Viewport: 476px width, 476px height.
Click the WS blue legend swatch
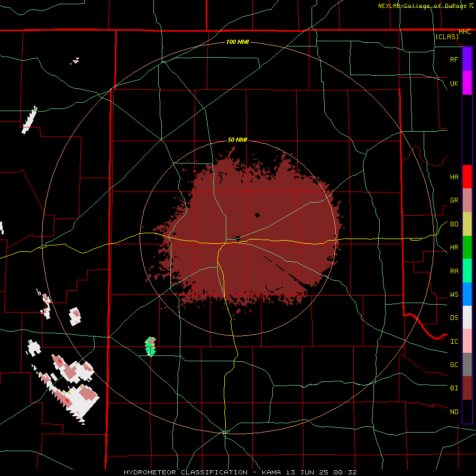(x=467, y=294)
